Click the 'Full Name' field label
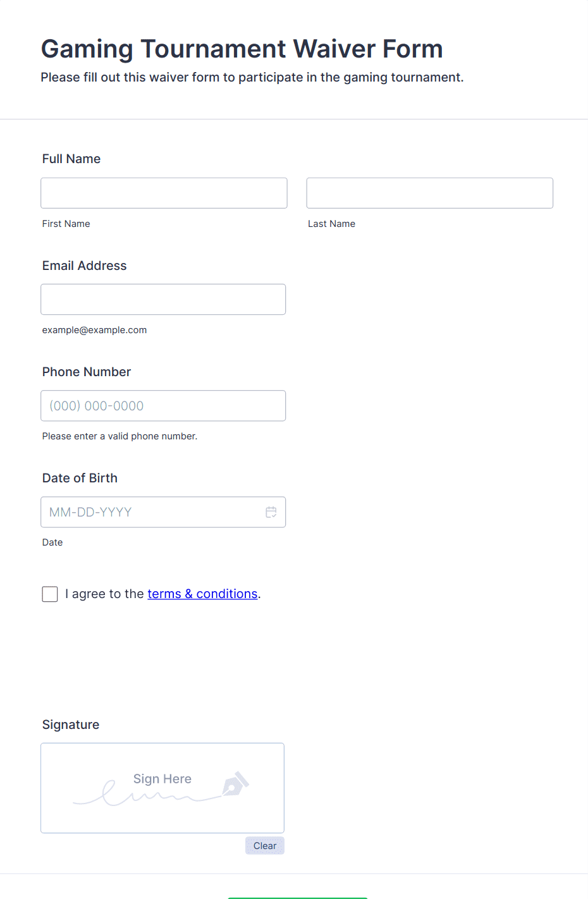This screenshot has width=588, height=899. [x=71, y=159]
